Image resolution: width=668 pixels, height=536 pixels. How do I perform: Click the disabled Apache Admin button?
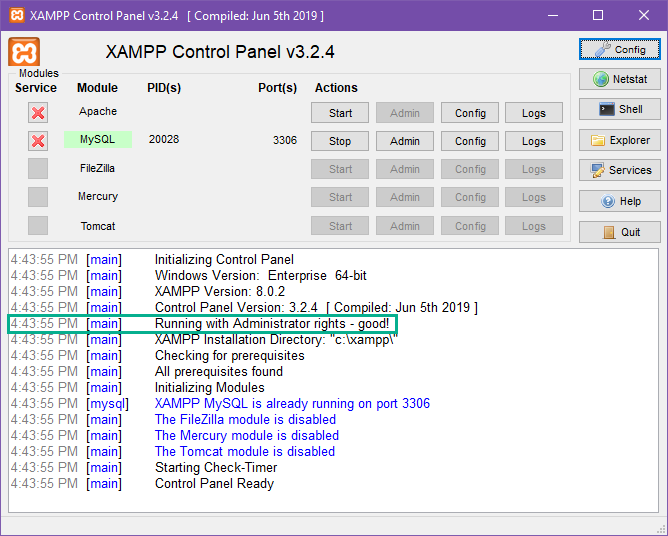click(405, 113)
